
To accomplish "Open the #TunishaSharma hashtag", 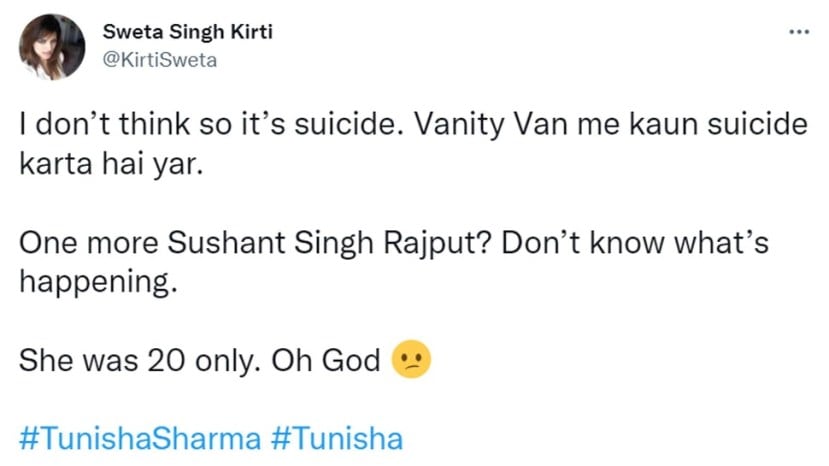I will (x=140, y=439).
